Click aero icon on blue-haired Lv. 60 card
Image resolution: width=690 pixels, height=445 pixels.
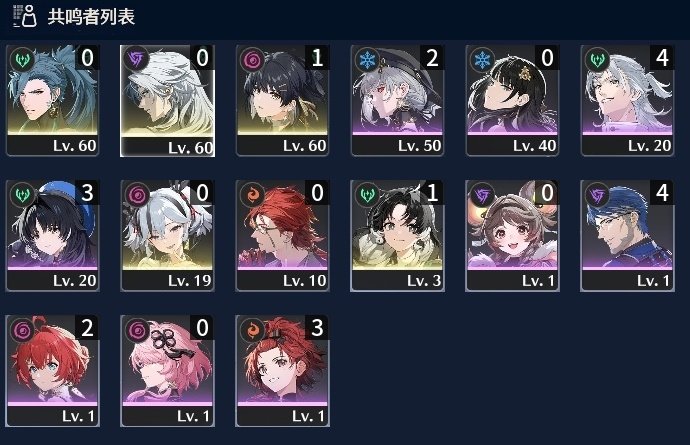[x=22, y=59]
